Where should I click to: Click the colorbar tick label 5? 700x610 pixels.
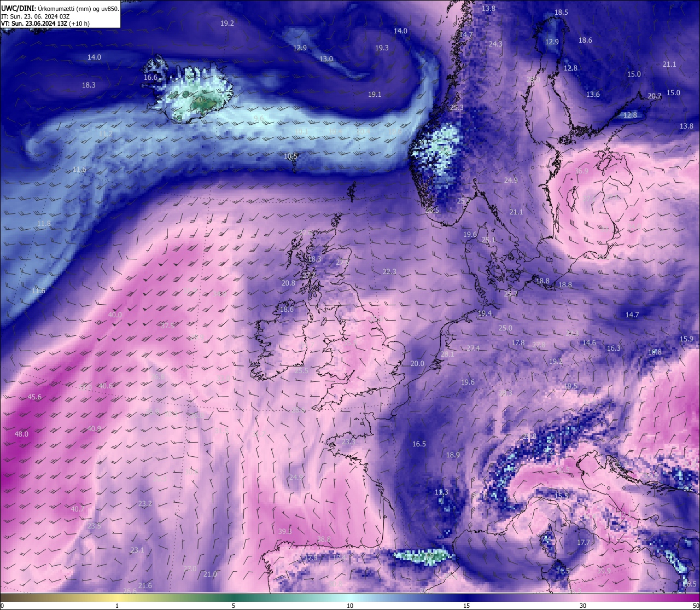click(x=234, y=605)
